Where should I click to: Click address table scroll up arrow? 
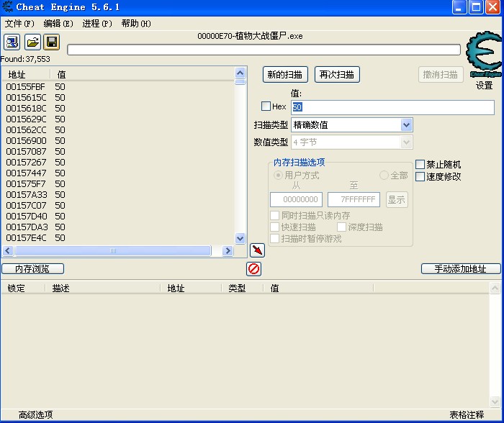point(495,288)
